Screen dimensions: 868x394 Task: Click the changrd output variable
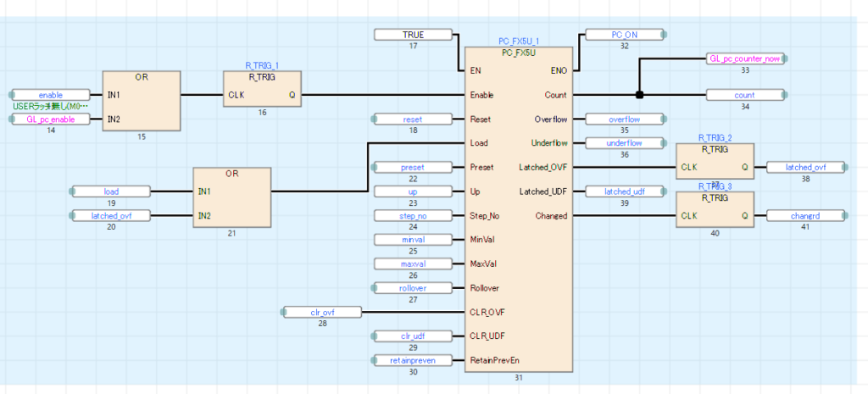(805, 215)
